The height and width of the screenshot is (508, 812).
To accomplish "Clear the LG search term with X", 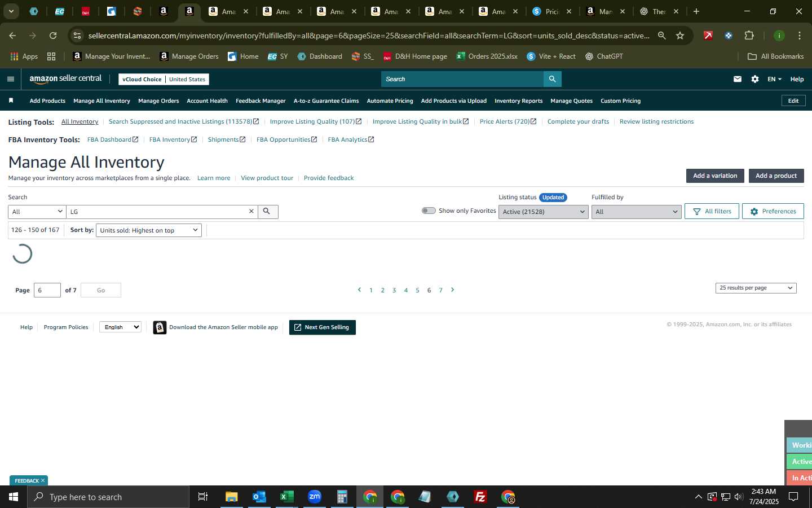I will click(251, 211).
